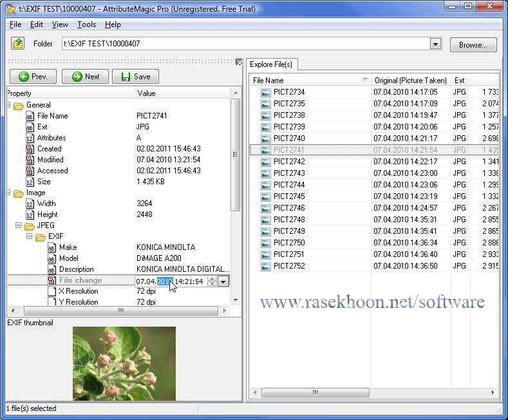Go to next file with Next

point(85,77)
